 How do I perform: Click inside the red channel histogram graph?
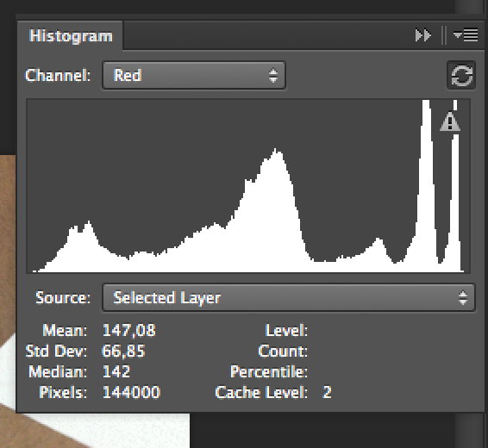click(x=248, y=186)
